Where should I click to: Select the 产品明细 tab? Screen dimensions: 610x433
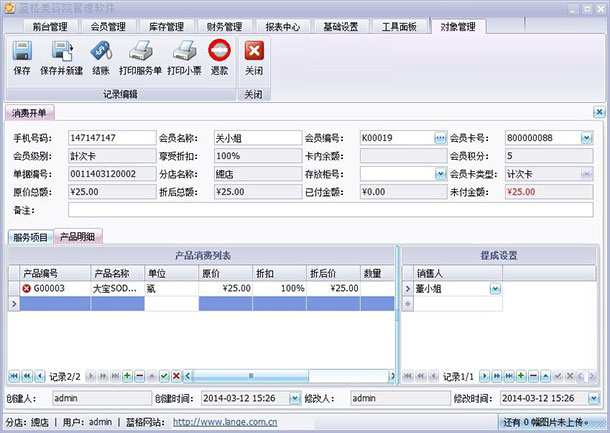pos(77,237)
